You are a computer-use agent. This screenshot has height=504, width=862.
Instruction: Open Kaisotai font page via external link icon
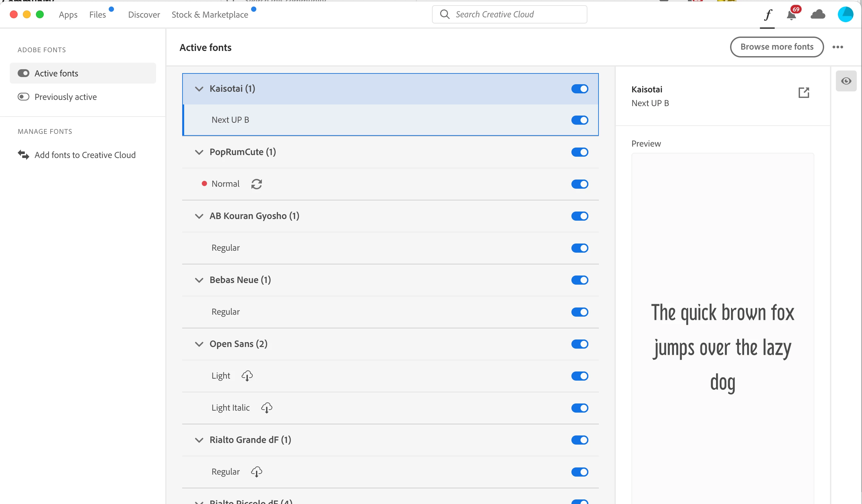pos(804,92)
